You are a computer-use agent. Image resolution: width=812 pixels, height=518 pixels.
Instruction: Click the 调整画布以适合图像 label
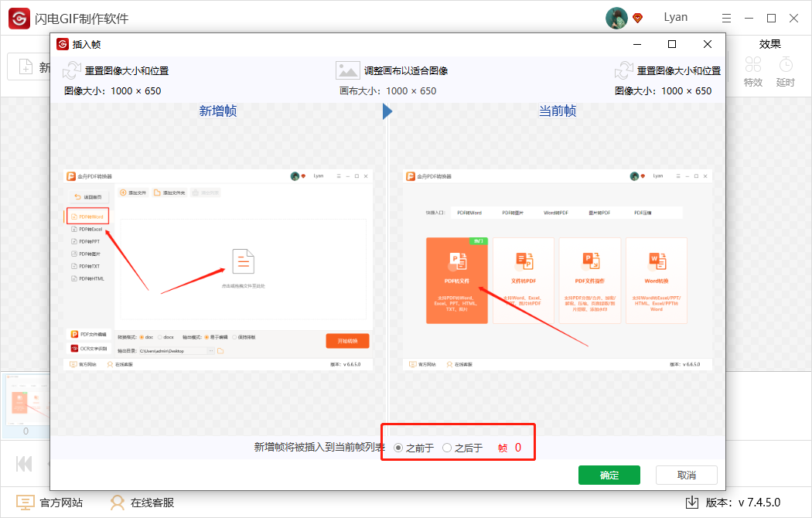click(x=405, y=71)
